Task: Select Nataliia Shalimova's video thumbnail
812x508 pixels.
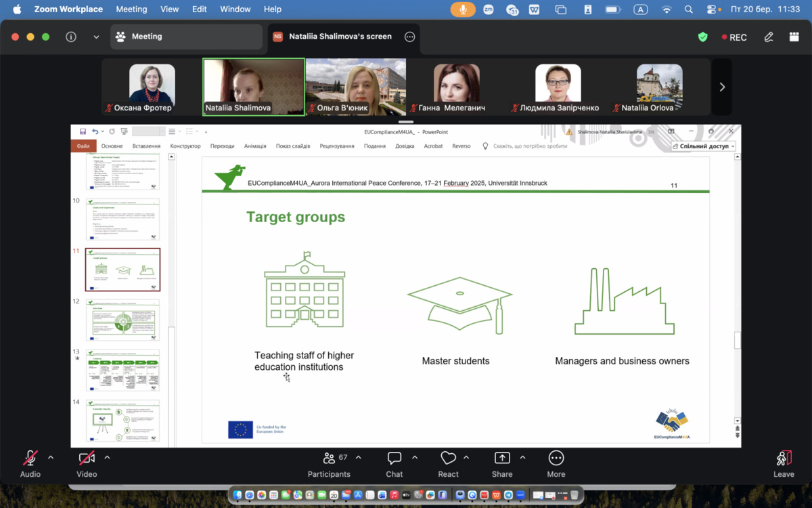Action: (x=254, y=87)
